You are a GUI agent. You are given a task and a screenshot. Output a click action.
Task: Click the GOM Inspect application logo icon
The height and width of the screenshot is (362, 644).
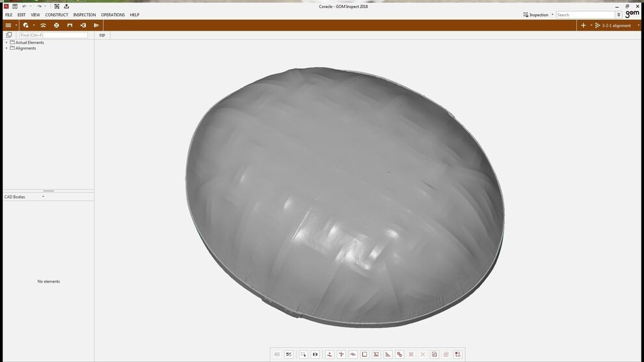tap(6, 7)
